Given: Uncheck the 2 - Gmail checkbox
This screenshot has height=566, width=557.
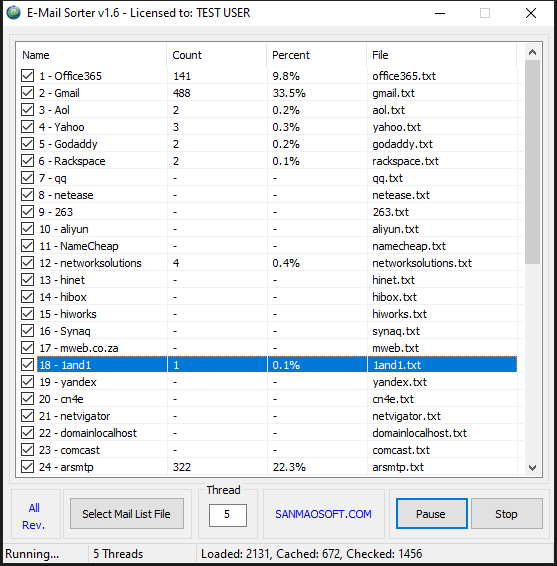Looking at the screenshot, I should tap(27, 93).
